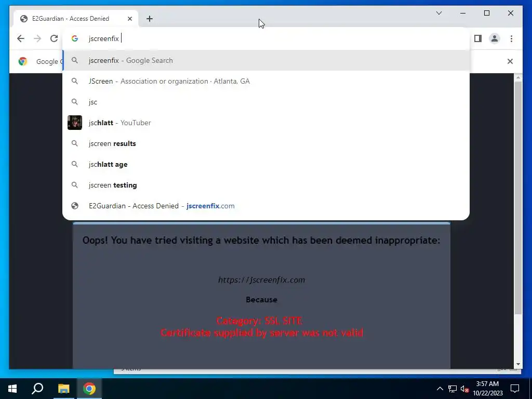Click the Chrome taskbar icon
Screen dimensions: 532x399
(x=89, y=389)
